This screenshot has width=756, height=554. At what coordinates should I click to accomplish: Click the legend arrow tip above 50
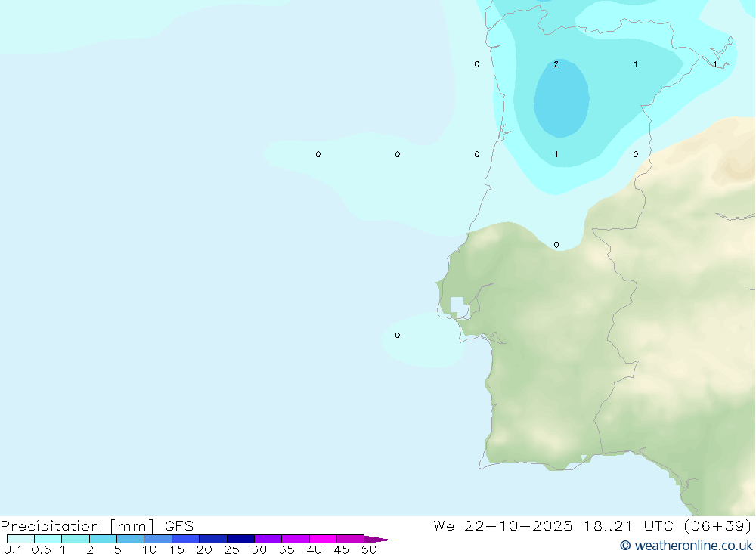click(377, 539)
